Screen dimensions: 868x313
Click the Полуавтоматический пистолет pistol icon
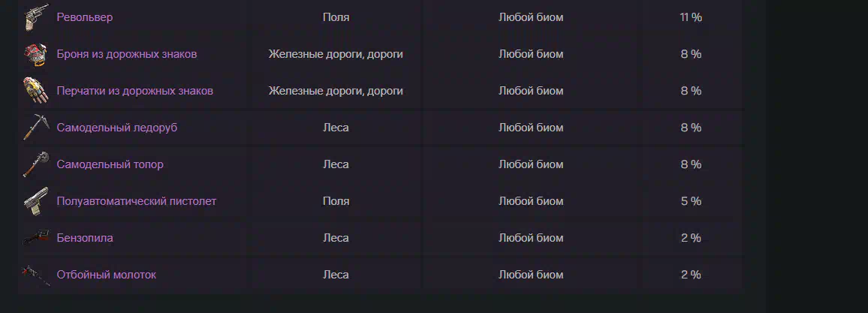(x=37, y=201)
